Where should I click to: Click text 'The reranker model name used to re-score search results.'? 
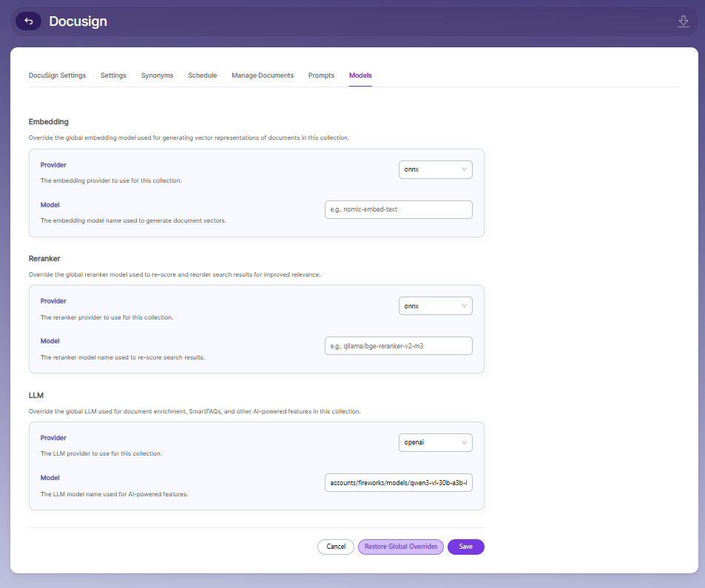(x=123, y=357)
